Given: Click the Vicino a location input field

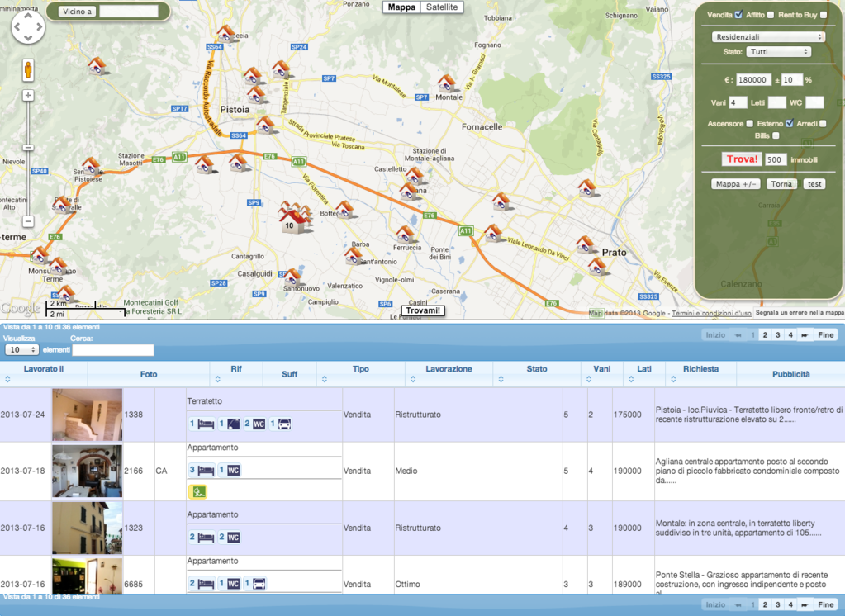Looking at the screenshot, I should point(129,12).
